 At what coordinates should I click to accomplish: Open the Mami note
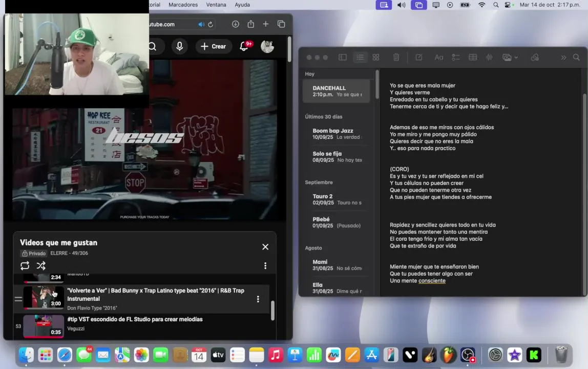[x=337, y=264]
